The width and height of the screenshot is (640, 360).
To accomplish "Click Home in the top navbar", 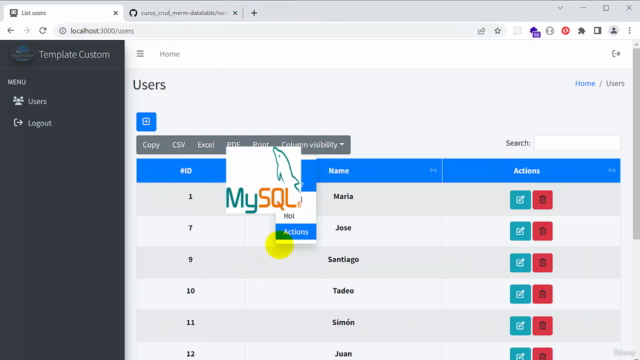I will click(169, 54).
